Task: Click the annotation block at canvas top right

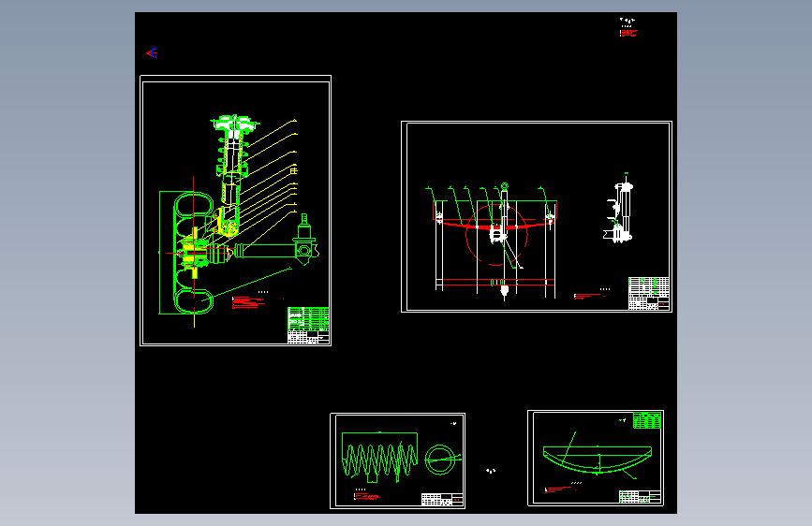Action: click(628, 27)
